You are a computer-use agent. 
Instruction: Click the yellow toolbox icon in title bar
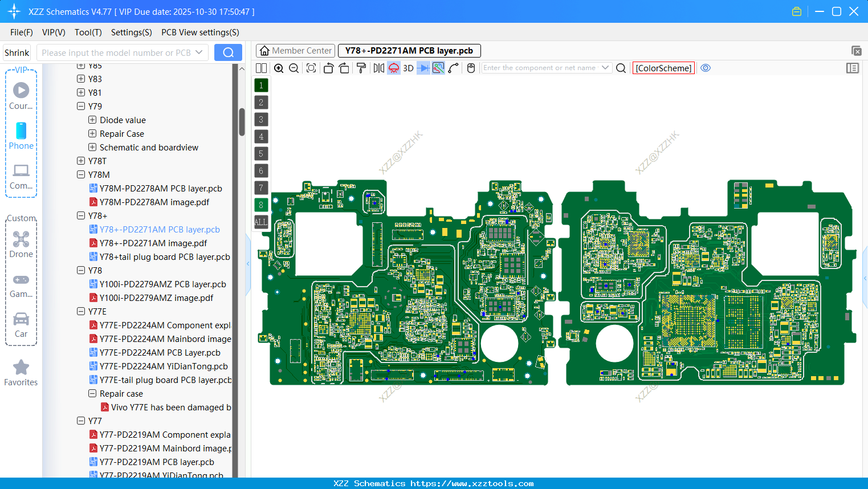click(797, 11)
